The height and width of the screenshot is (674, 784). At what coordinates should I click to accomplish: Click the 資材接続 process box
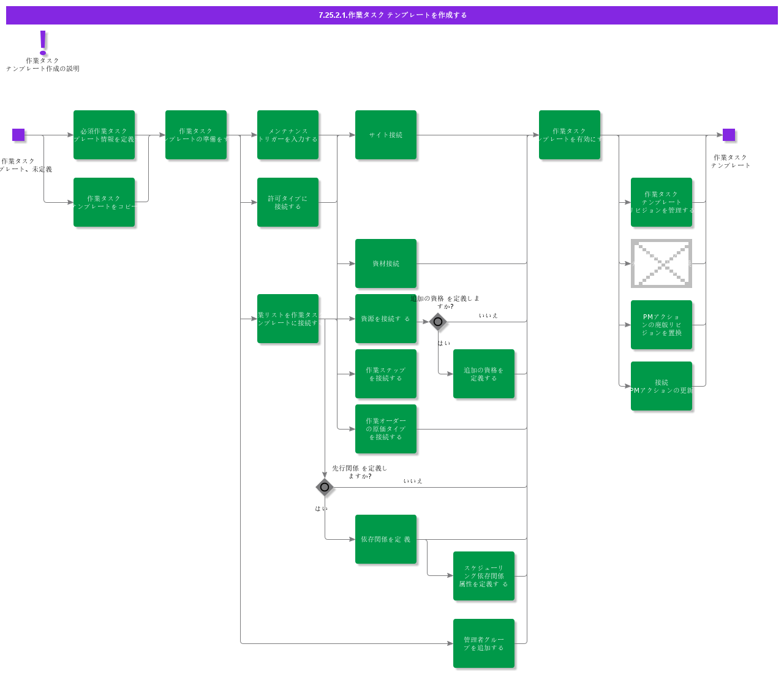tap(386, 263)
